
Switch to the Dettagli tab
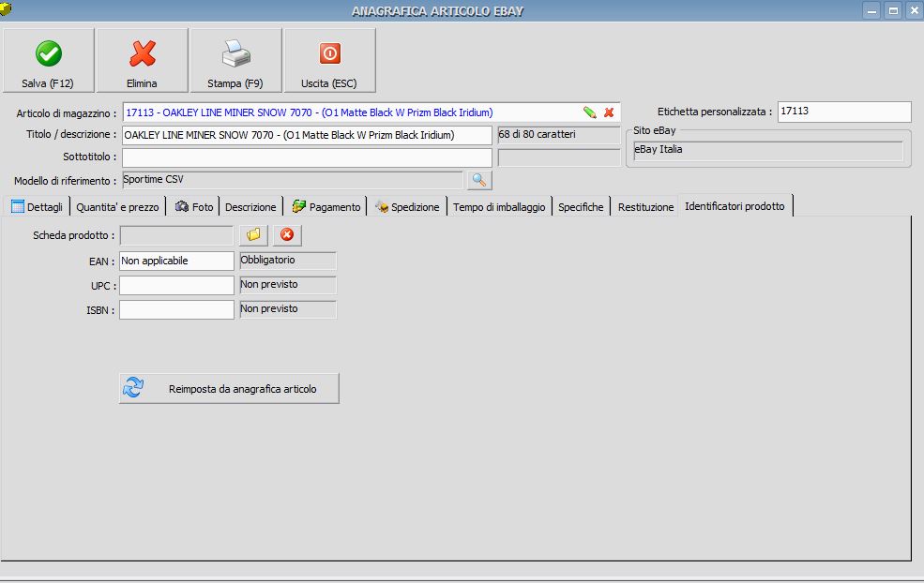click(37, 207)
